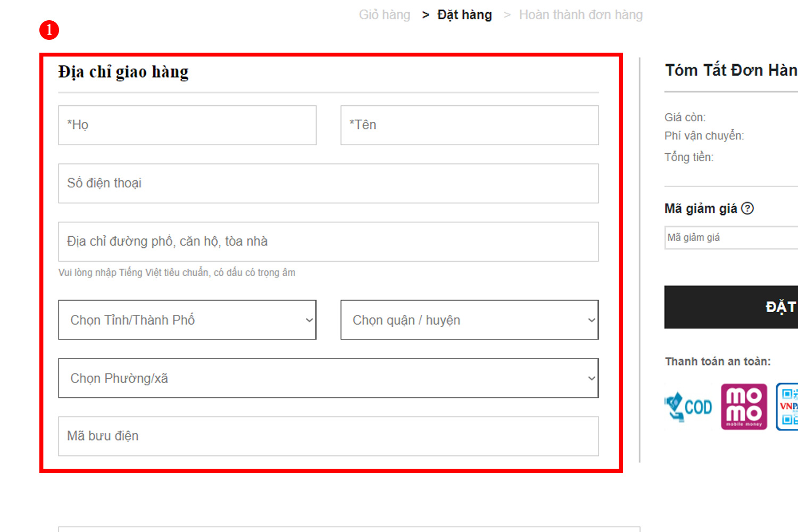Click the MoMo mobile money logo

pos(744,406)
